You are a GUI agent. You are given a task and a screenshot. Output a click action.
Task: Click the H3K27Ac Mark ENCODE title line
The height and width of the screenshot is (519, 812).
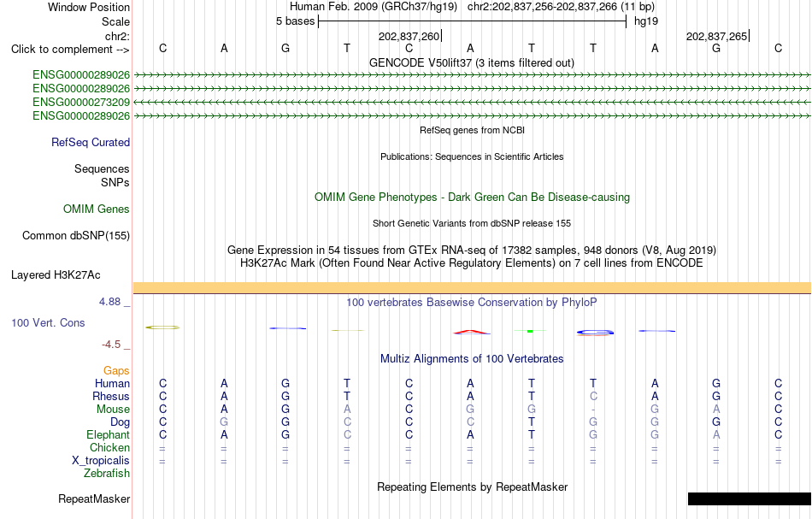point(472,263)
